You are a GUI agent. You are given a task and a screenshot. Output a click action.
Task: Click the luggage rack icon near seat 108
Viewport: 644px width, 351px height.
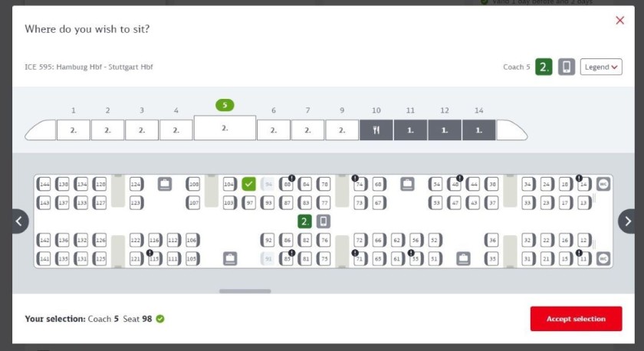[x=165, y=184]
